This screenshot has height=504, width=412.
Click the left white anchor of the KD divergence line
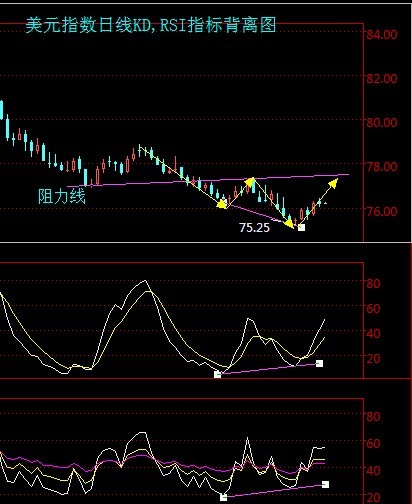coord(218,374)
